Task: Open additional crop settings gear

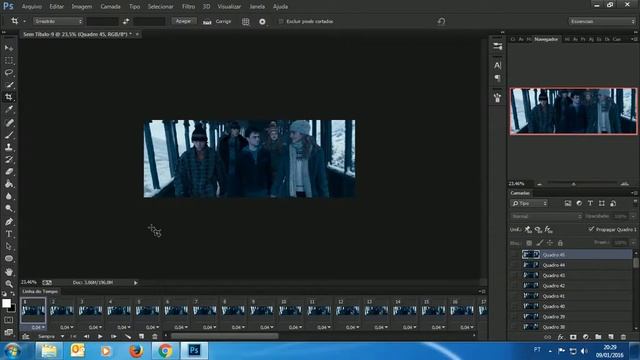Action: click(x=262, y=22)
